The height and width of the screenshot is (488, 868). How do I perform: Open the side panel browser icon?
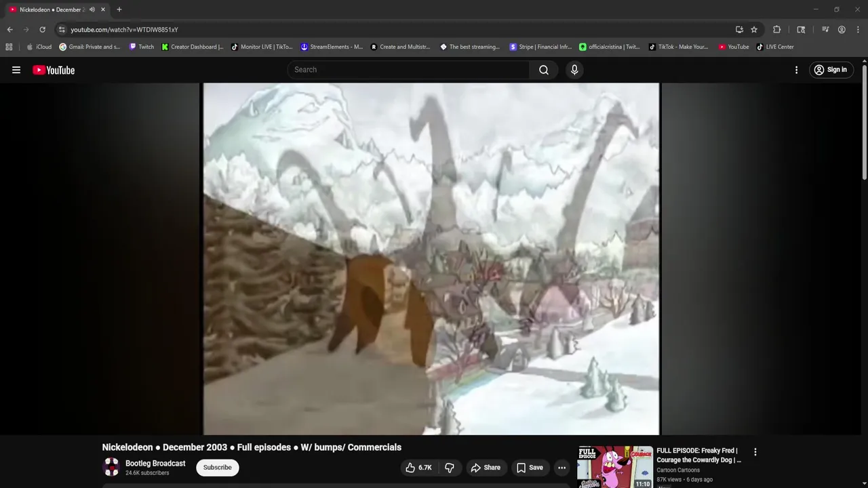801,30
